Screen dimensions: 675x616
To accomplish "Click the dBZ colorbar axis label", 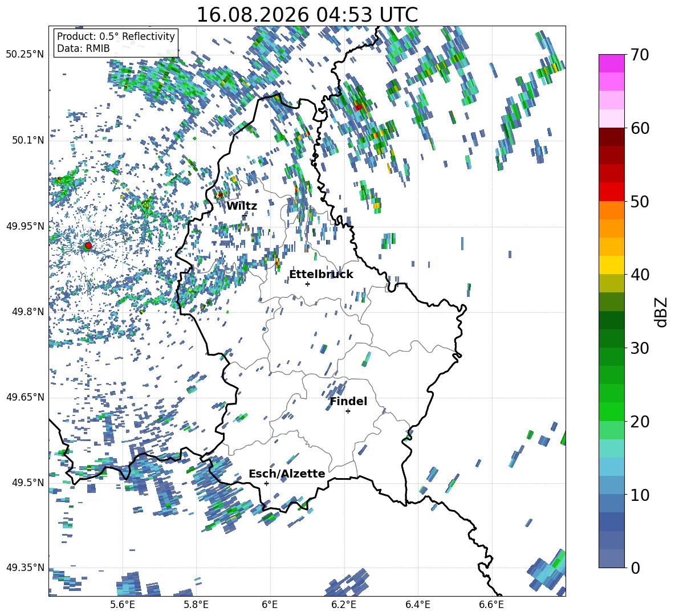I will [x=662, y=312].
